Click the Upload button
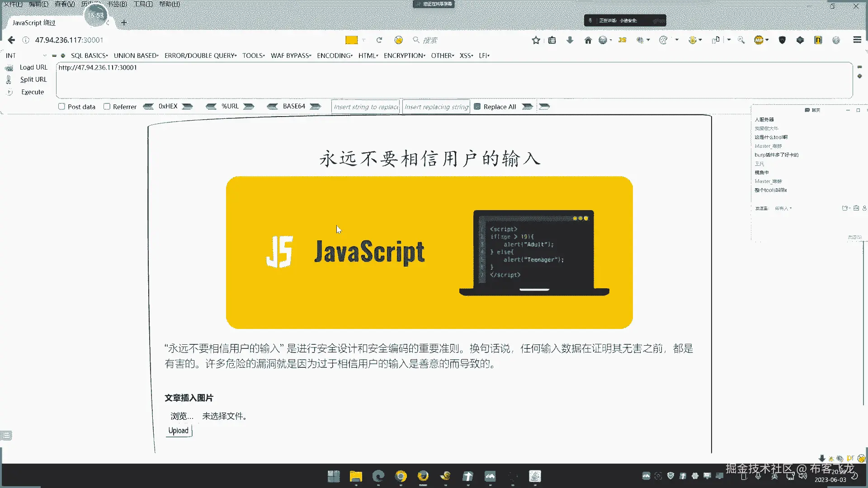 (179, 431)
